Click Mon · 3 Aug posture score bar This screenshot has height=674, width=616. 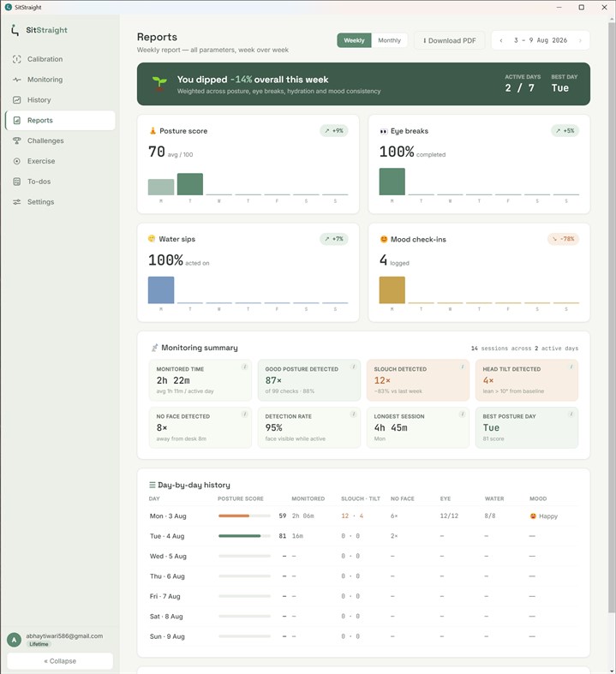click(244, 516)
